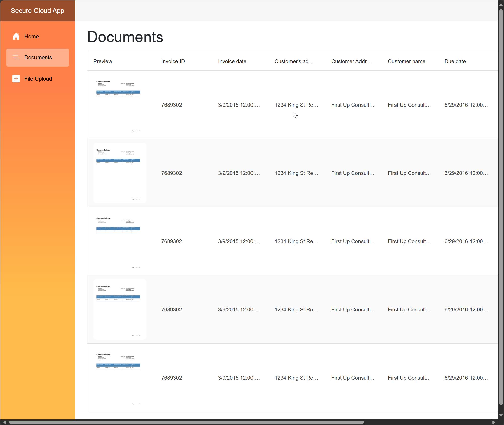Open third row invoice preview thumbnail
The width and height of the screenshot is (504, 425).
[120, 241]
